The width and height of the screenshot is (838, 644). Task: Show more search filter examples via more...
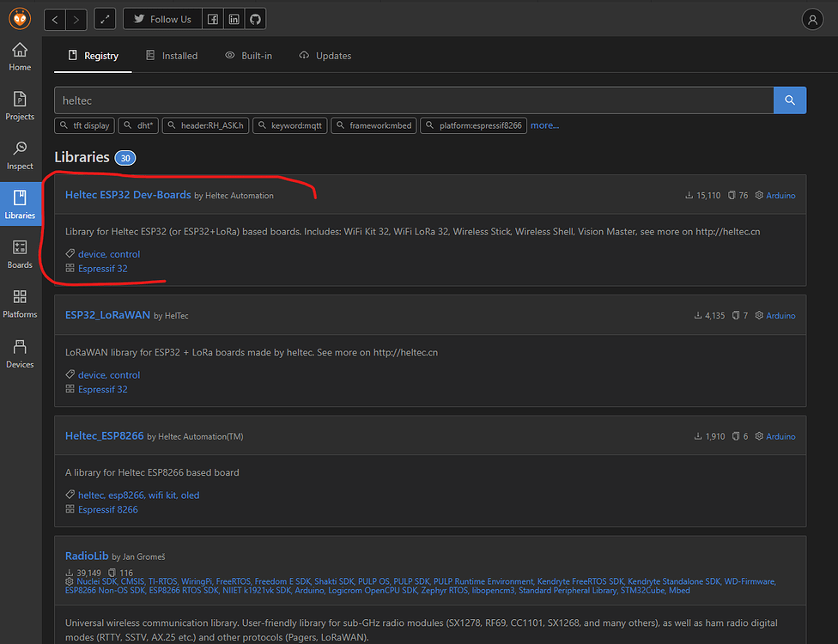click(x=544, y=125)
